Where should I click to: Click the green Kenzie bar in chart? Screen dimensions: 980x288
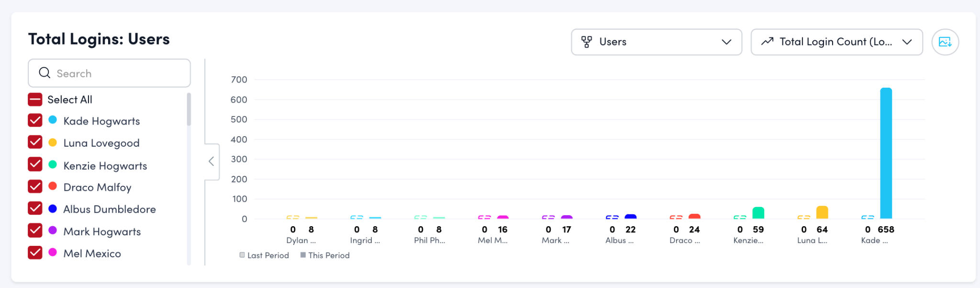click(x=758, y=213)
